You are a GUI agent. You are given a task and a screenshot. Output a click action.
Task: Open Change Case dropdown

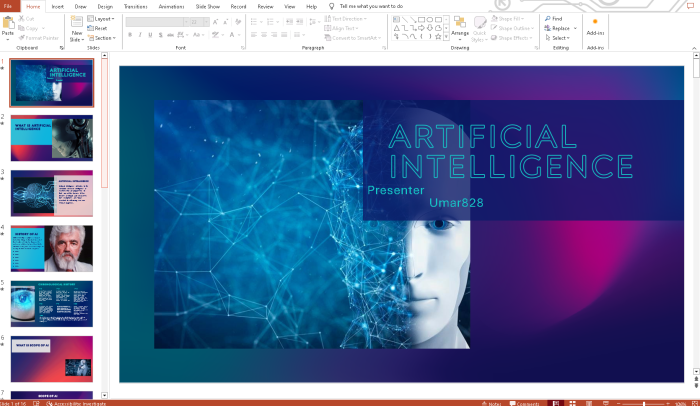coord(198,35)
